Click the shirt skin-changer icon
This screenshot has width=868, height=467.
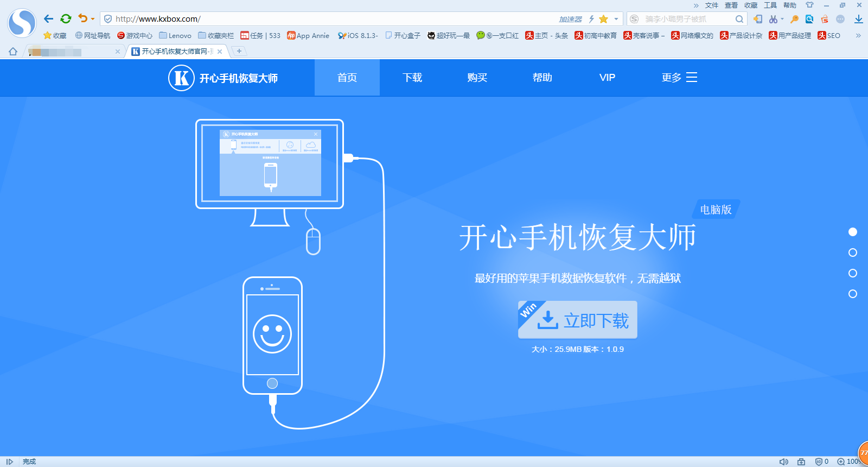click(x=809, y=5)
